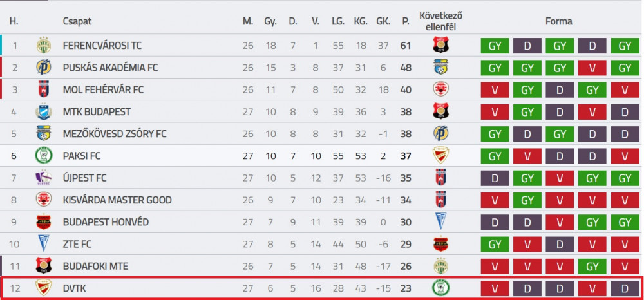The width and height of the screenshot is (644, 300).
Task: Click the MTK Budapest team badge
Action: (x=44, y=111)
